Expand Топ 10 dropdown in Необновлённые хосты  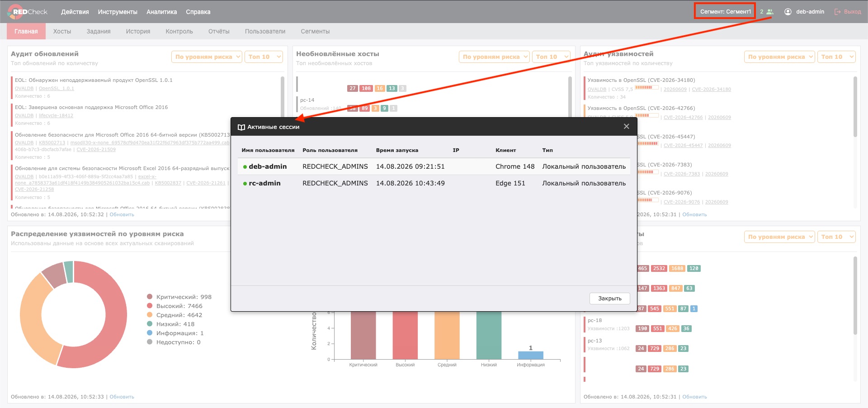click(x=551, y=57)
